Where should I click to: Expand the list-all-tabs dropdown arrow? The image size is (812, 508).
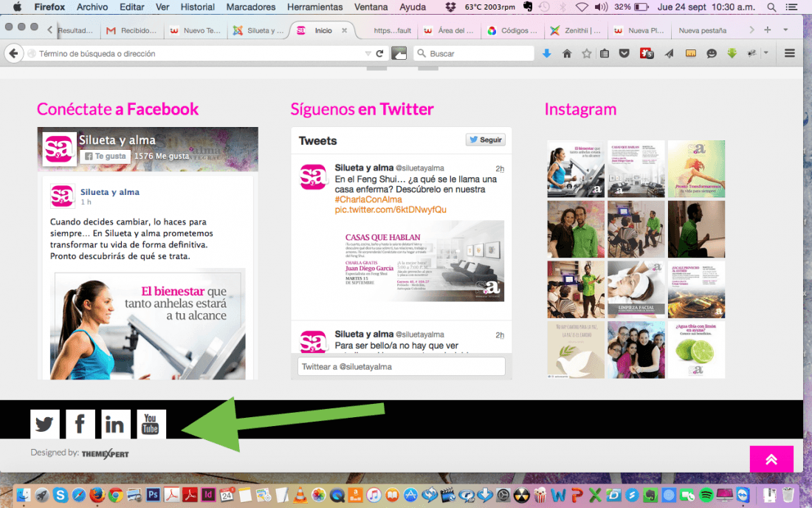pos(785,30)
